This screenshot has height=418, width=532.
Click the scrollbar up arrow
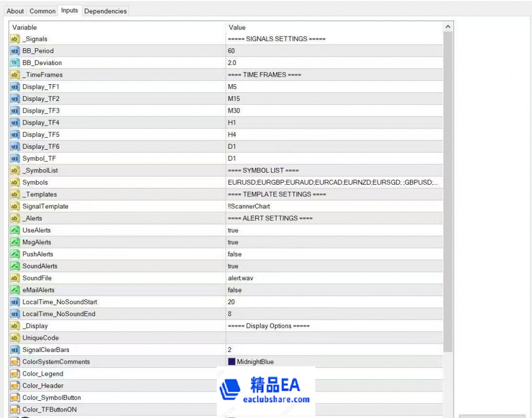pyautogui.click(x=448, y=27)
